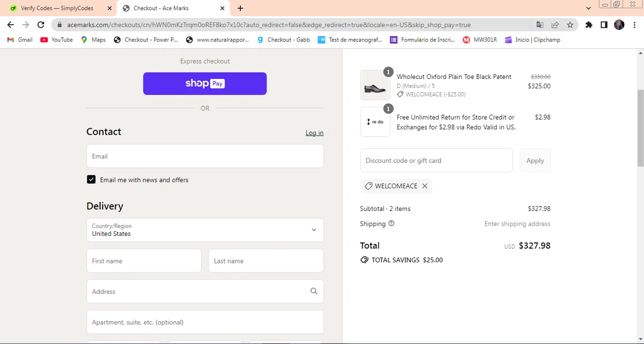
Task: Uncheck Email me with news and offers
Action: click(x=91, y=180)
